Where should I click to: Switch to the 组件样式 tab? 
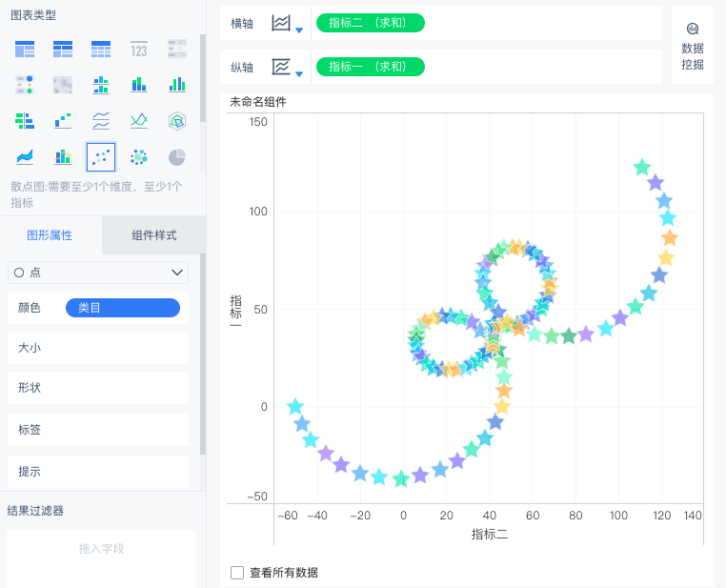pyautogui.click(x=153, y=235)
